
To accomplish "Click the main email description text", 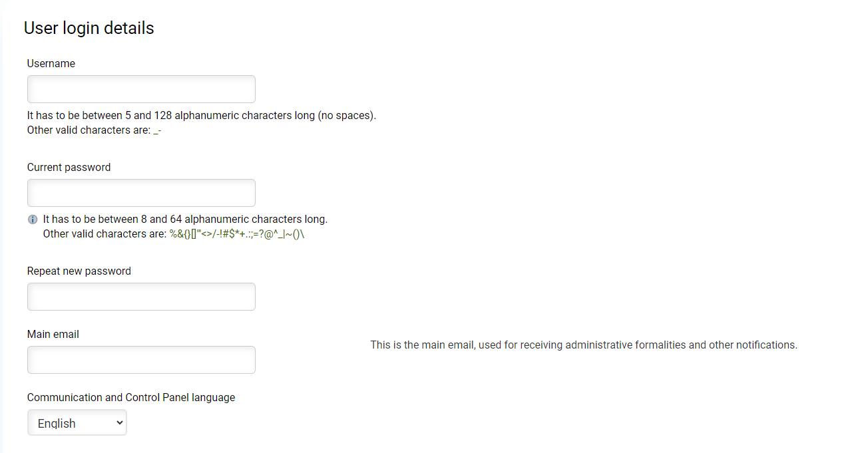I will click(x=584, y=345).
